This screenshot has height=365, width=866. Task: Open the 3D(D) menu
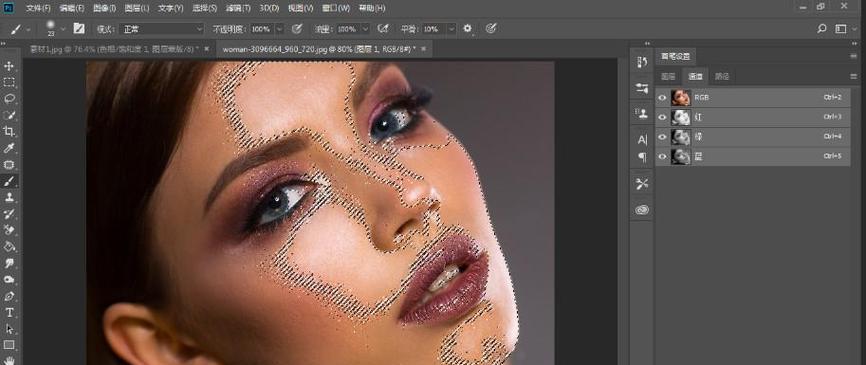pyautogui.click(x=269, y=9)
